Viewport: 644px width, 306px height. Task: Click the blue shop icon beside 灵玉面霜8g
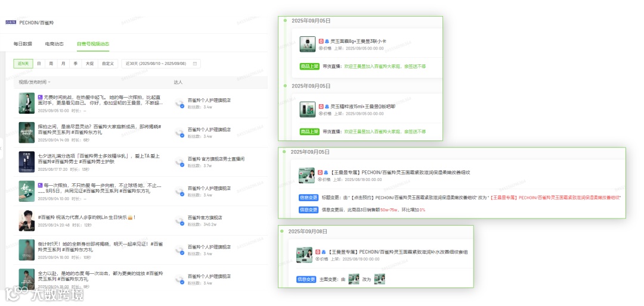pos(327,42)
